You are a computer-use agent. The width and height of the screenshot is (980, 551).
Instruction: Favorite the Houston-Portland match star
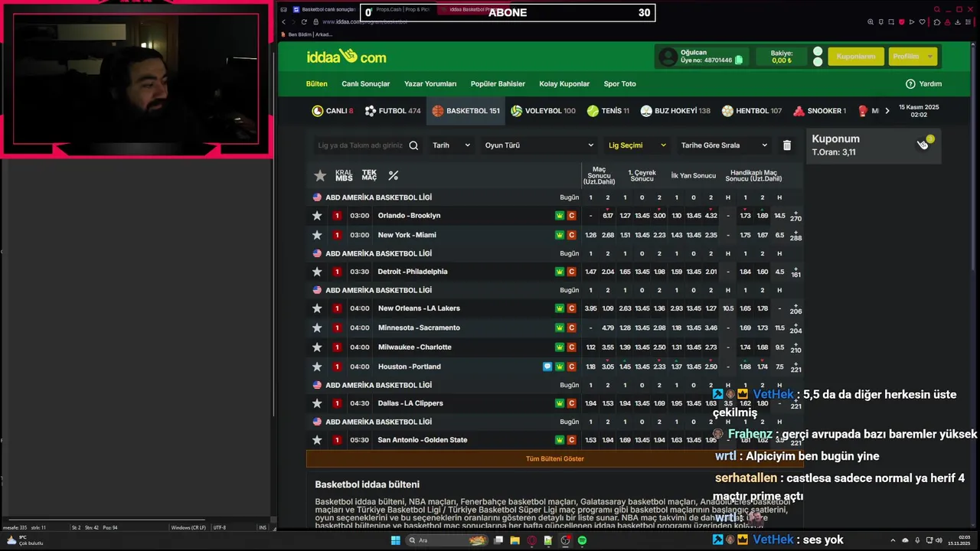tap(317, 367)
